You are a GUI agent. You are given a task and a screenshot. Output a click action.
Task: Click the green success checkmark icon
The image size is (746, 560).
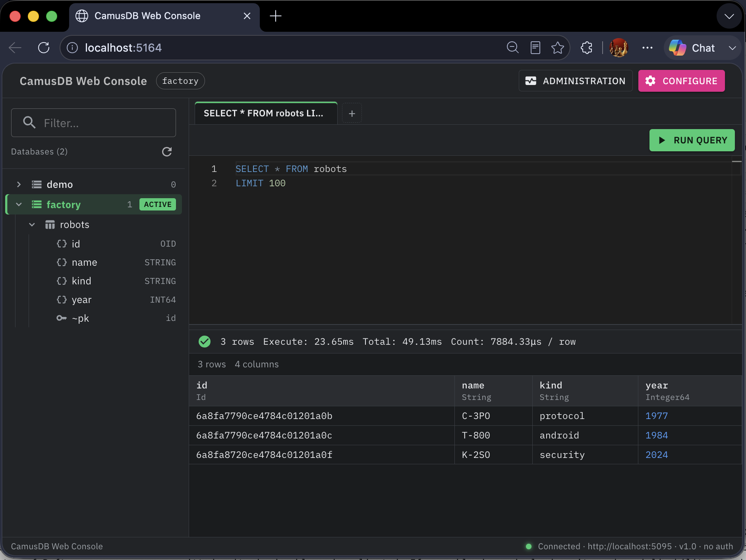coord(205,342)
